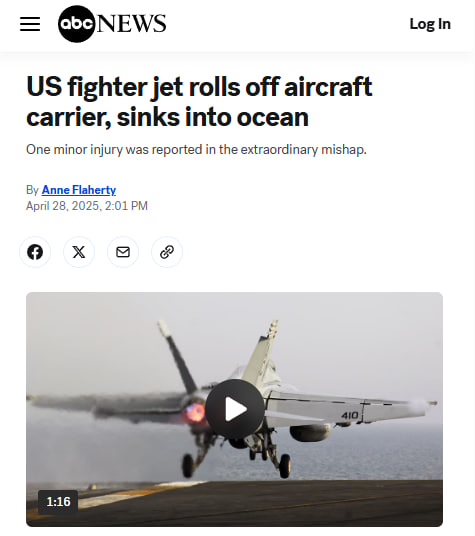Click the 1:16 video duration badge
Screen dimensions: 475x536
coord(58,501)
